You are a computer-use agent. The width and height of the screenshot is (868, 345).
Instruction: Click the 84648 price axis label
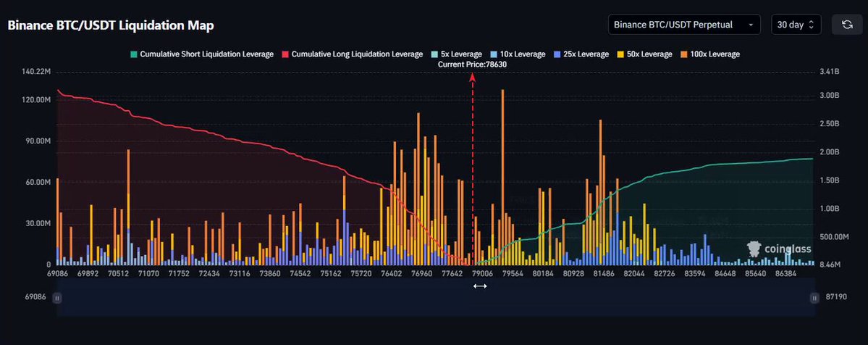tap(725, 274)
